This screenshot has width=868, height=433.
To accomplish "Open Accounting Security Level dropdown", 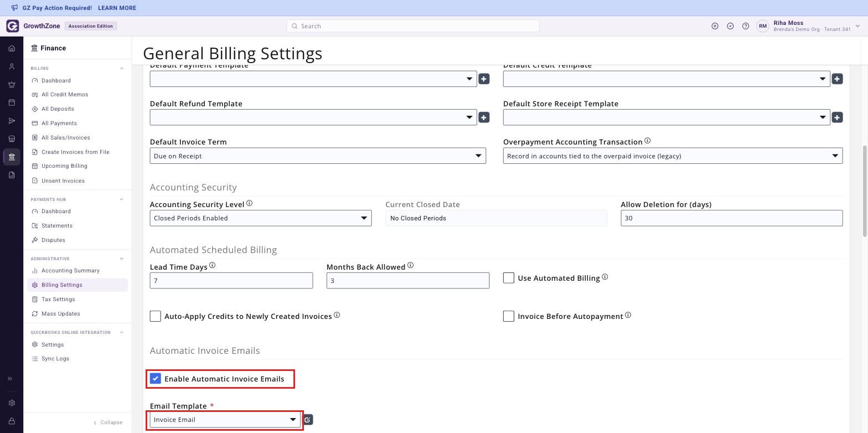I will [261, 218].
